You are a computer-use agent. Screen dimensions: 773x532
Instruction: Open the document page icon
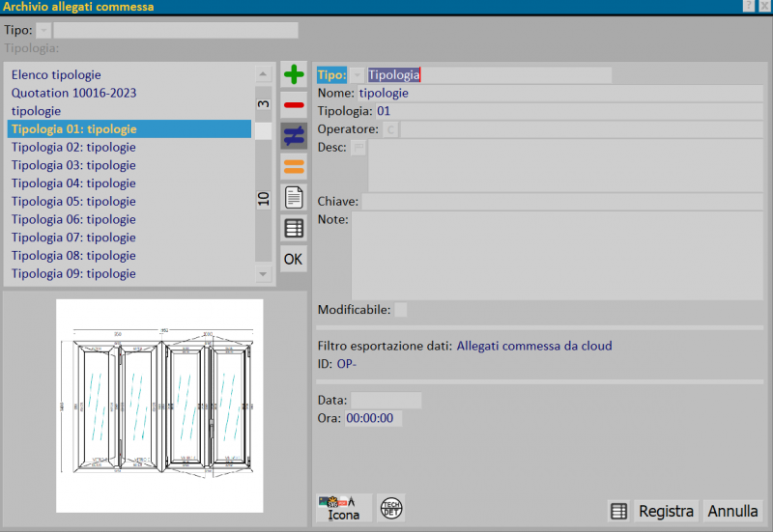click(x=294, y=198)
